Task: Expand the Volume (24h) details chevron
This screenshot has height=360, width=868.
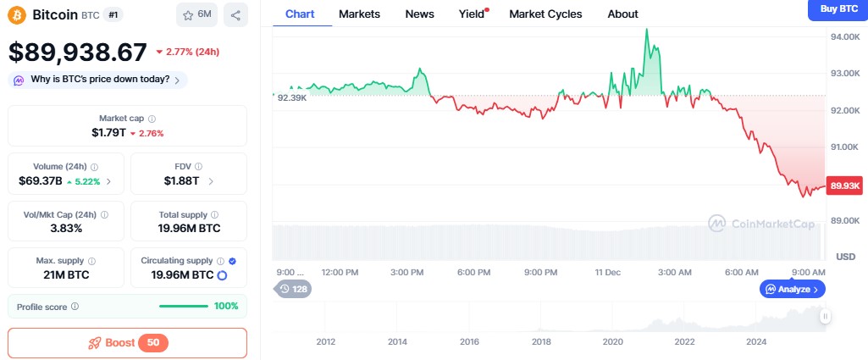Action: pos(109,181)
